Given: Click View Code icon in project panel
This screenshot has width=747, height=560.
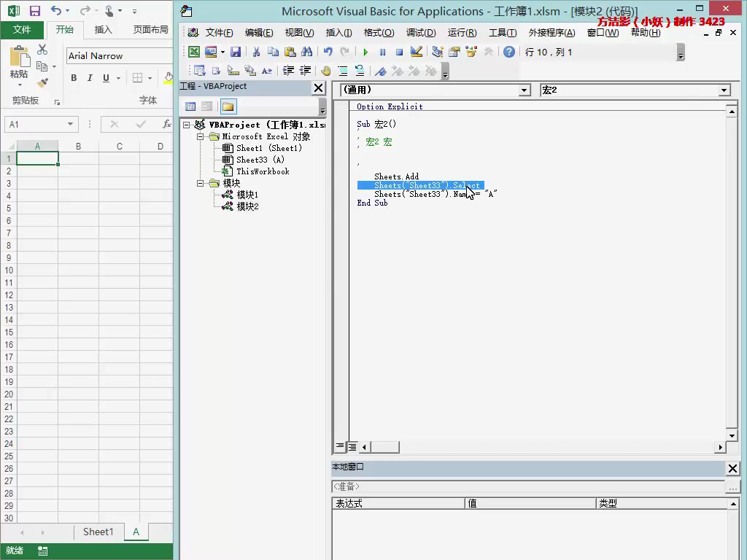Looking at the screenshot, I should click(x=190, y=106).
